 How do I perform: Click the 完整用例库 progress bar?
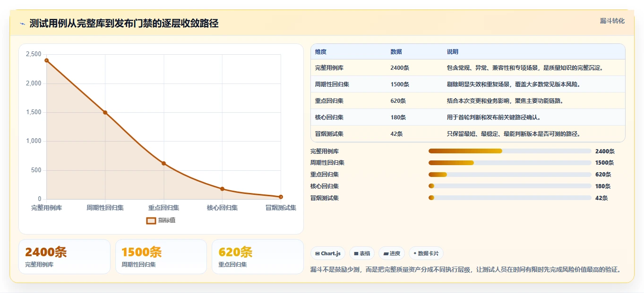coord(510,151)
